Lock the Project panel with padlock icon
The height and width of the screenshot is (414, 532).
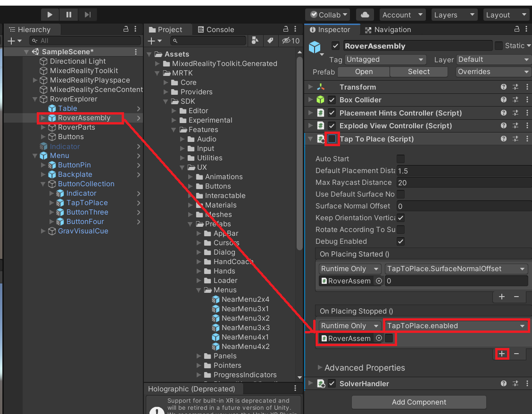coord(286,29)
